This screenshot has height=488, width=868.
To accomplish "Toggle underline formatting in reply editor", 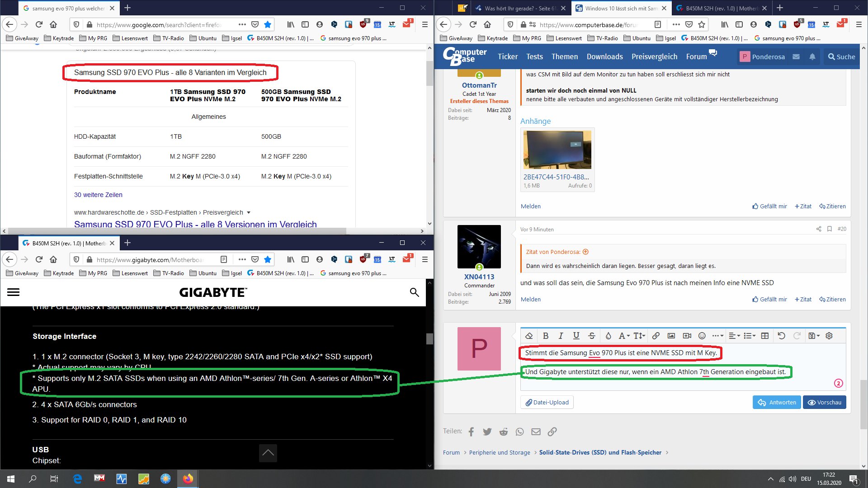I will [576, 336].
